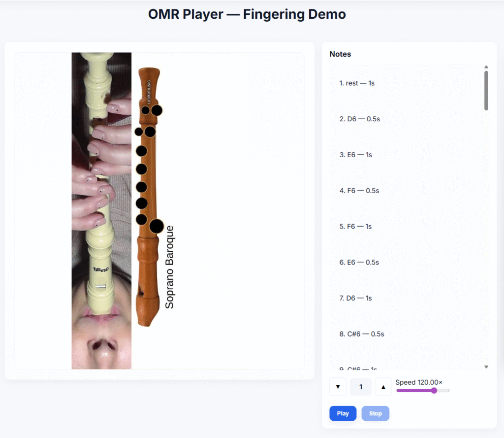This screenshot has height=438, width=504.
Task: Increase value with the up arrow stepper
Action: click(x=383, y=386)
